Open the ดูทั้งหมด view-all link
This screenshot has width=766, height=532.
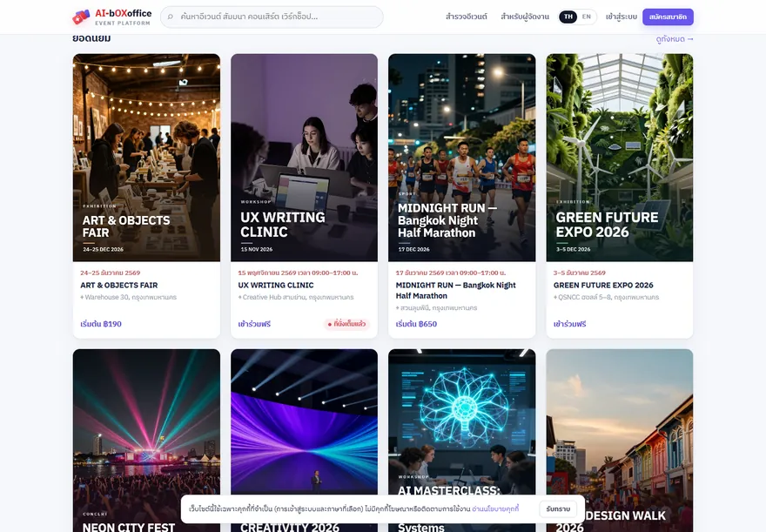pyautogui.click(x=675, y=39)
